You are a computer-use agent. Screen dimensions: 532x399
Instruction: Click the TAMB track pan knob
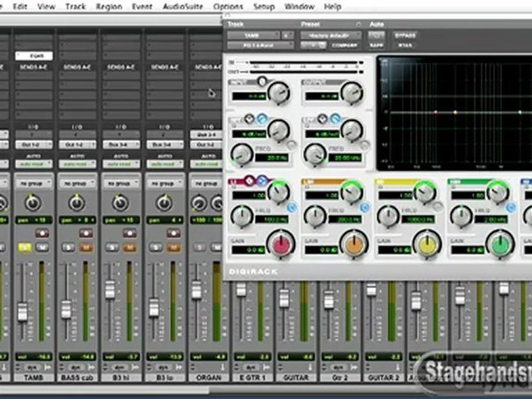point(33,203)
